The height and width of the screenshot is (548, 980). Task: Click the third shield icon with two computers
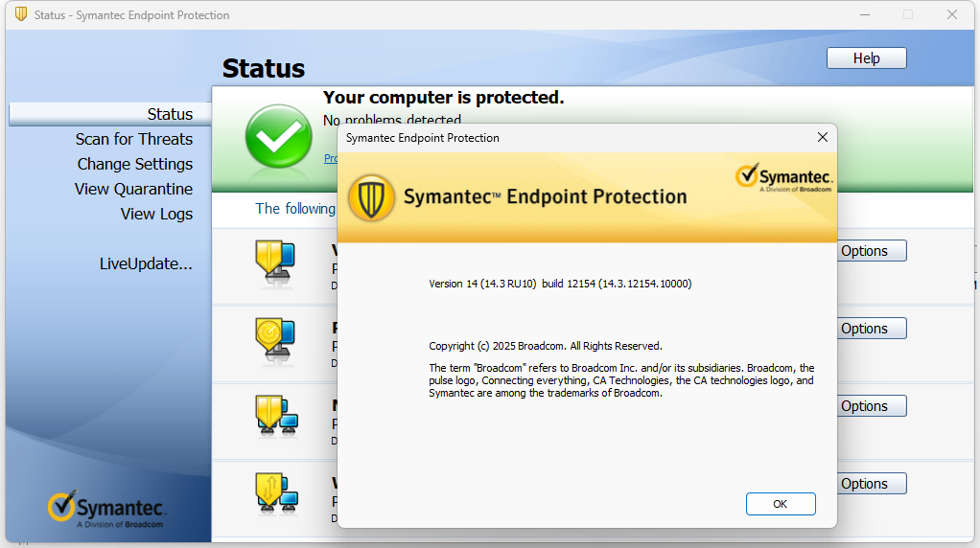coord(276,417)
